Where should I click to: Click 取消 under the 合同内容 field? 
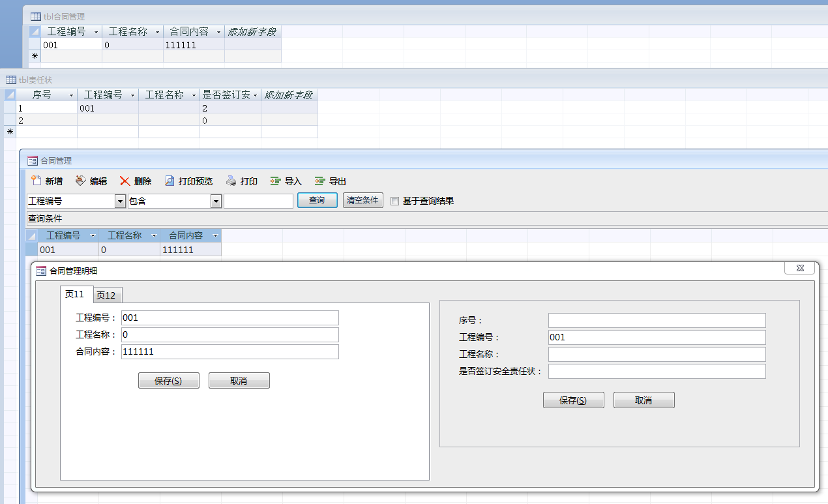(x=239, y=381)
